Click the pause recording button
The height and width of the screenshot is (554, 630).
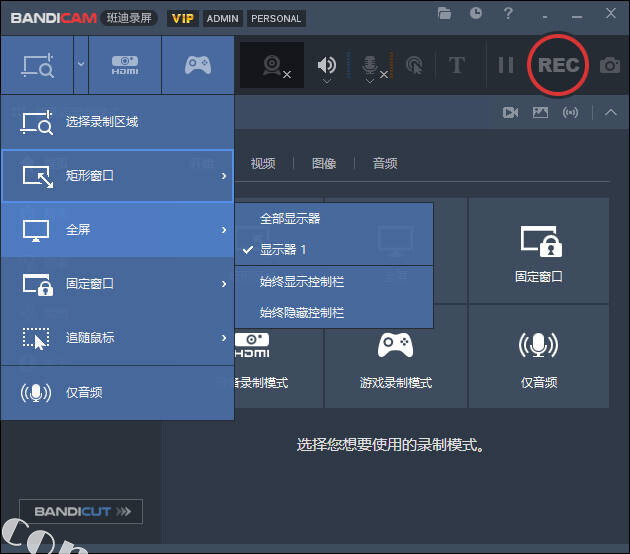(x=505, y=65)
